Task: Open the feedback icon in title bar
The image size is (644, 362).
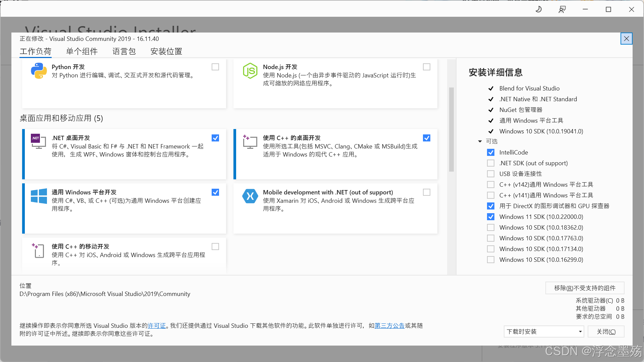Action: click(x=562, y=9)
